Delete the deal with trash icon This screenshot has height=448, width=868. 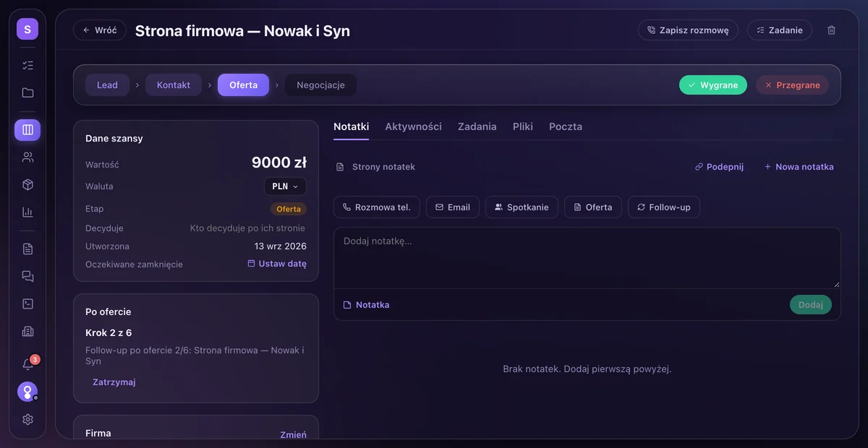(x=831, y=30)
